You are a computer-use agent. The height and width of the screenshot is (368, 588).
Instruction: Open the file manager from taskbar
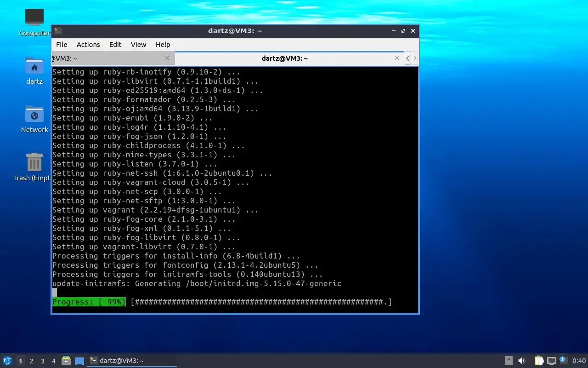pyautogui.click(x=66, y=361)
